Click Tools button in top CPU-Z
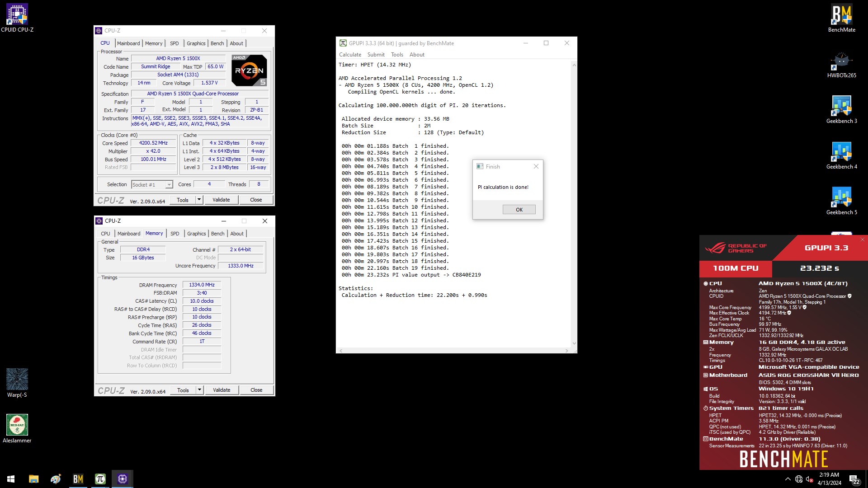 183,200
